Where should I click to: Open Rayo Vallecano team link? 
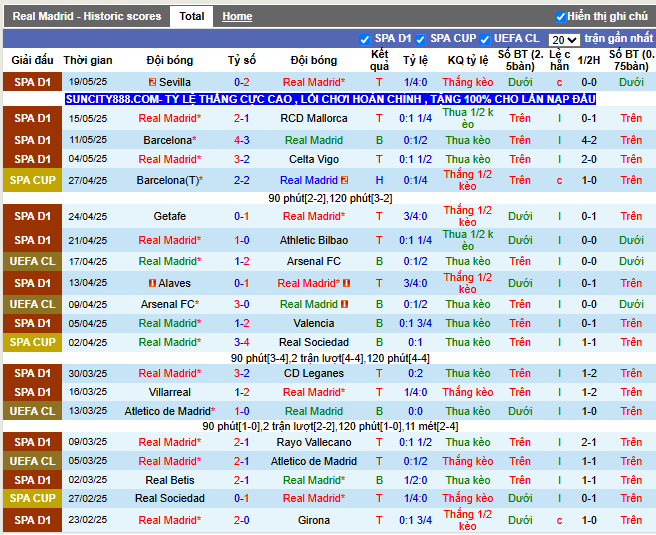[x=314, y=442]
